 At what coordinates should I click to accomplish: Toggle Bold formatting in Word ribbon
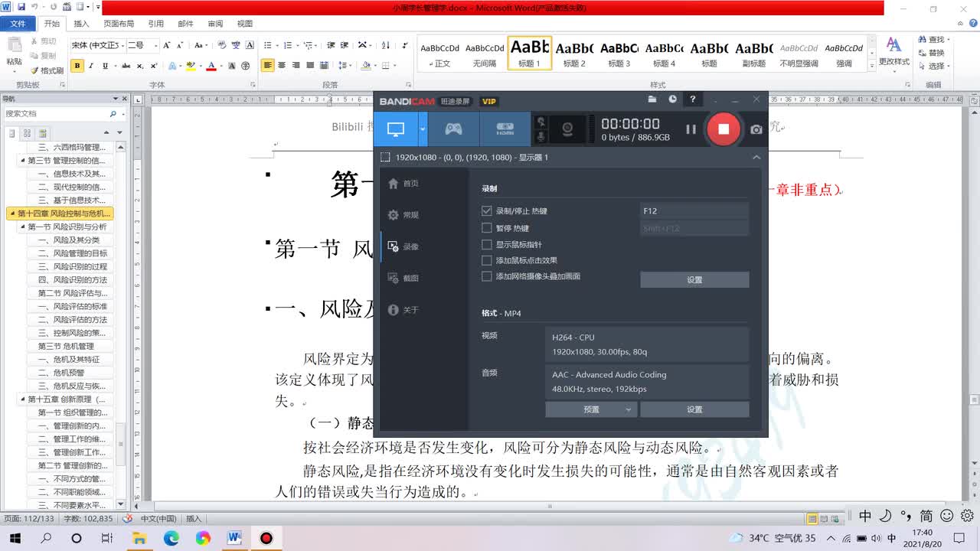[x=77, y=66]
